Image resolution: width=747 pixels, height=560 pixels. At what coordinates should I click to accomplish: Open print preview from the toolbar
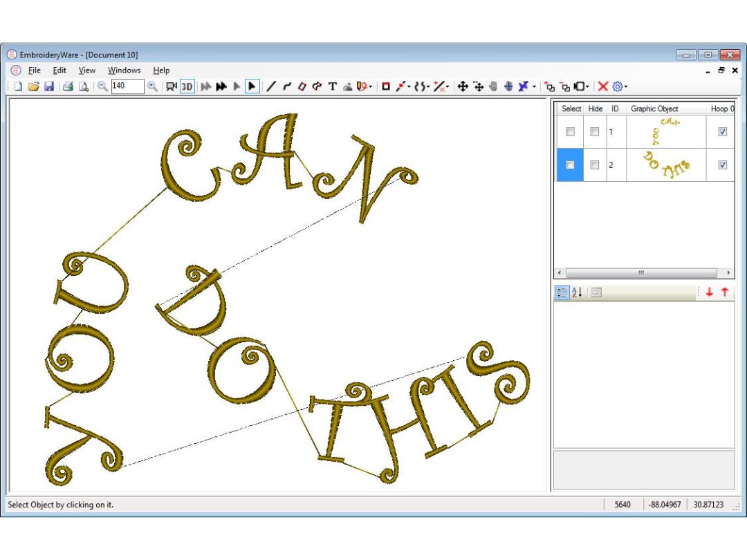(84, 86)
